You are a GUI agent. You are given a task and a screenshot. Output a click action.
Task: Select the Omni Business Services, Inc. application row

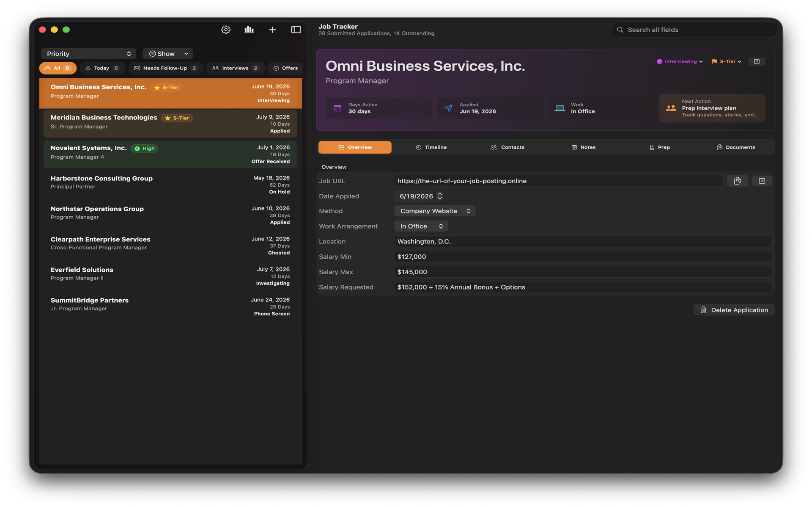170,93
